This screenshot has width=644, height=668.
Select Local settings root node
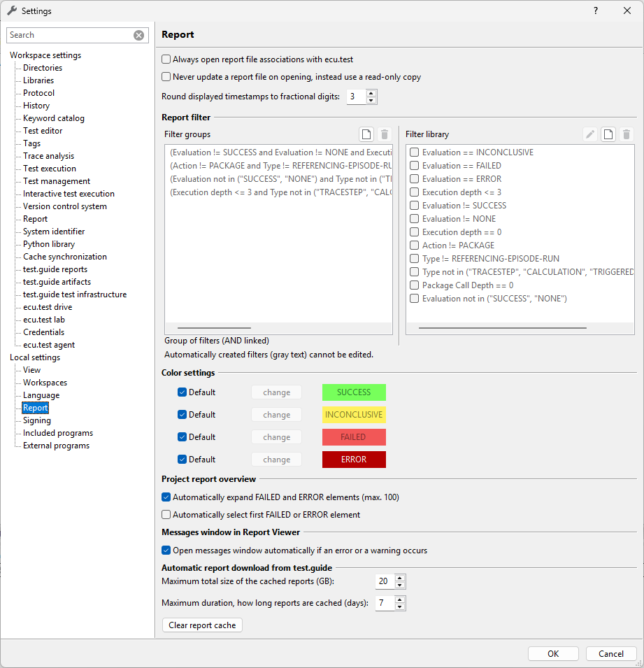tap(35, 357)
